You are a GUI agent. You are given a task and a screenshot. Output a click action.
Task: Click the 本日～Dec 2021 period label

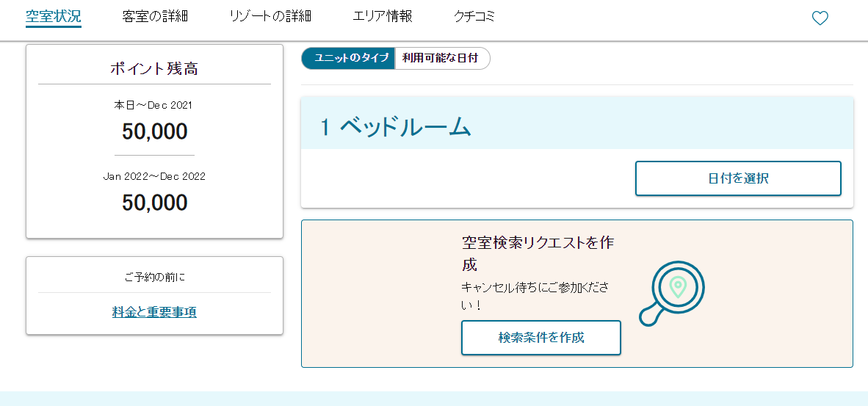(153, 104)
